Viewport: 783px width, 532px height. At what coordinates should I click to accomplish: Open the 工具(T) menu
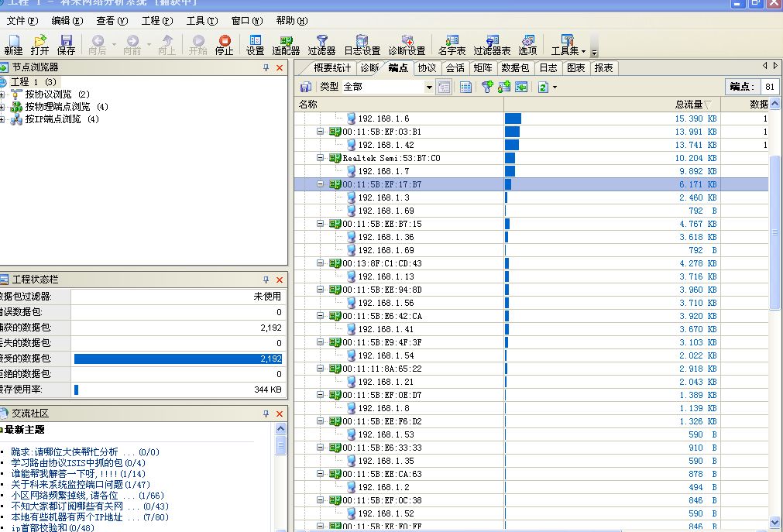click(x=201, y=21)
